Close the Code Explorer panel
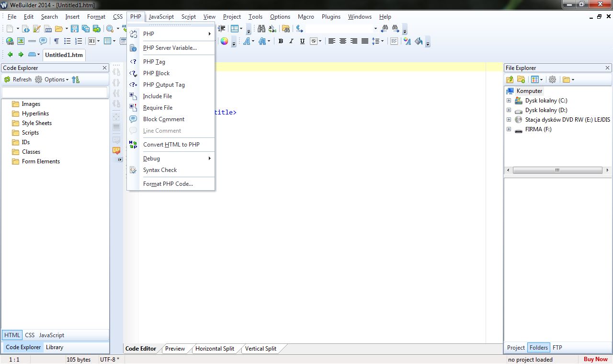The height and width of the screenshot is (364, 613). pos(105,68)
